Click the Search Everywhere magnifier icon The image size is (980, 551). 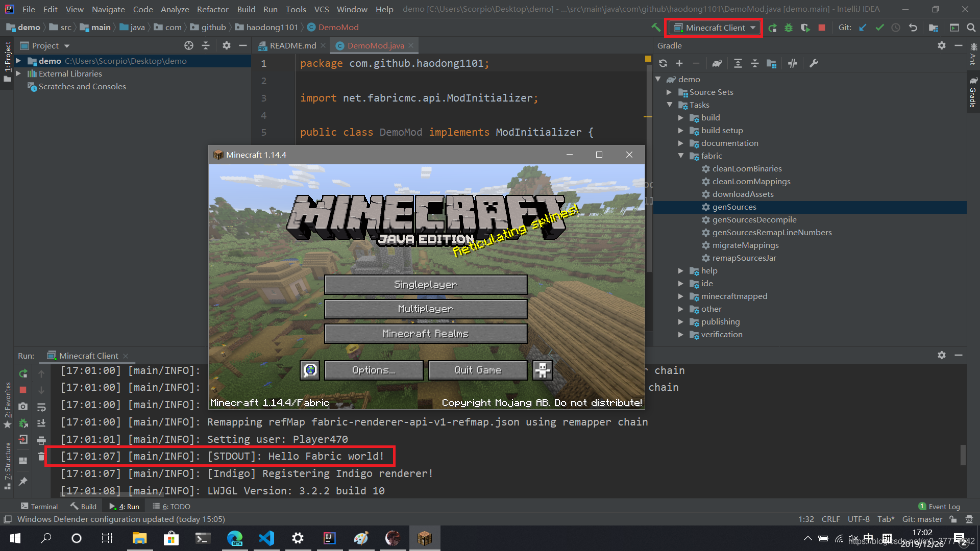(x=971, y=28)
